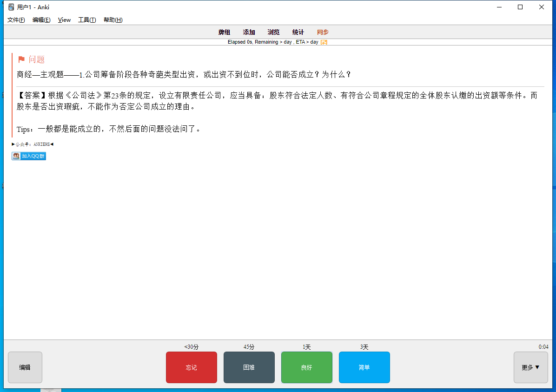
Task: Minimize the Anki window
Action: [499, 7]
